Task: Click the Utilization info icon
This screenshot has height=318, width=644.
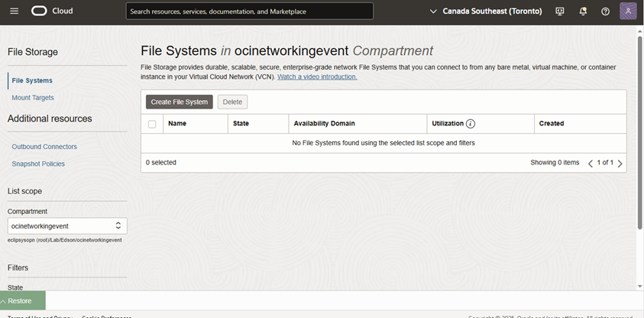Action: point(471,124)
